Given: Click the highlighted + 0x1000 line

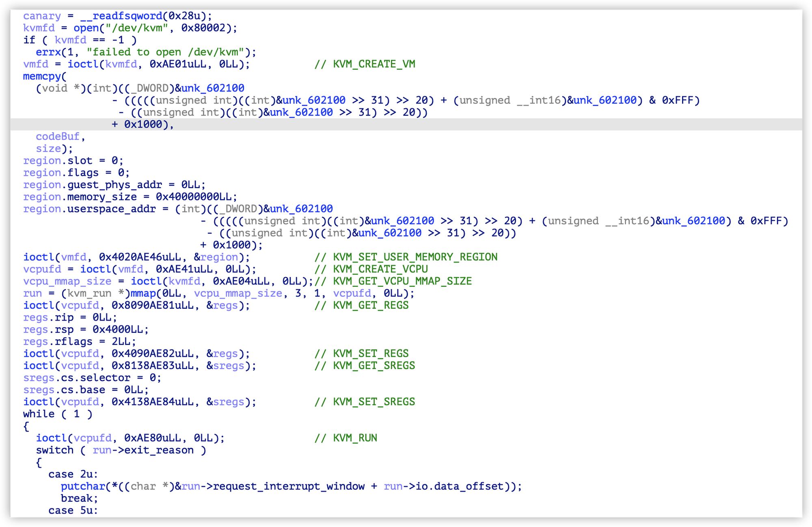Looking at the screenshot, I should coord(143,124).
